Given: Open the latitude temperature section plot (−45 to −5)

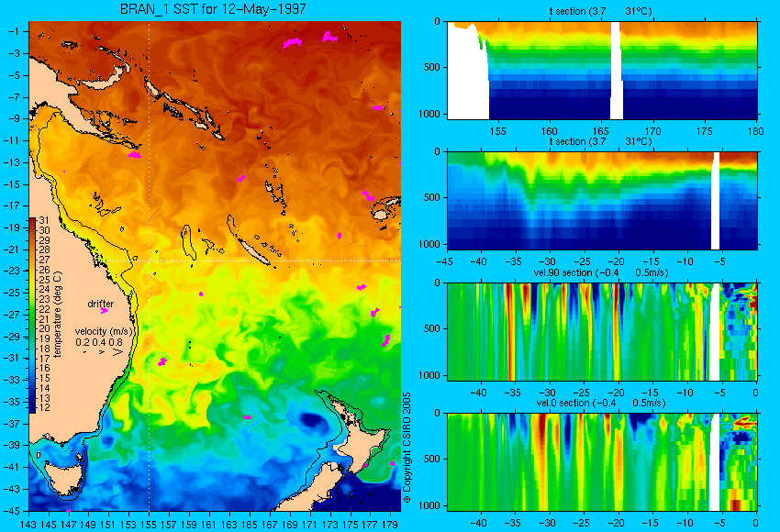Looking at the screenshot, I should (x=602, y=200).
